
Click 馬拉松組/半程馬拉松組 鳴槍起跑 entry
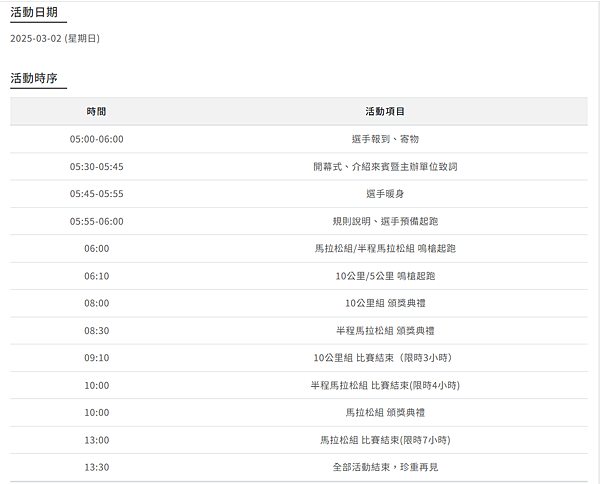pos(385,248)
